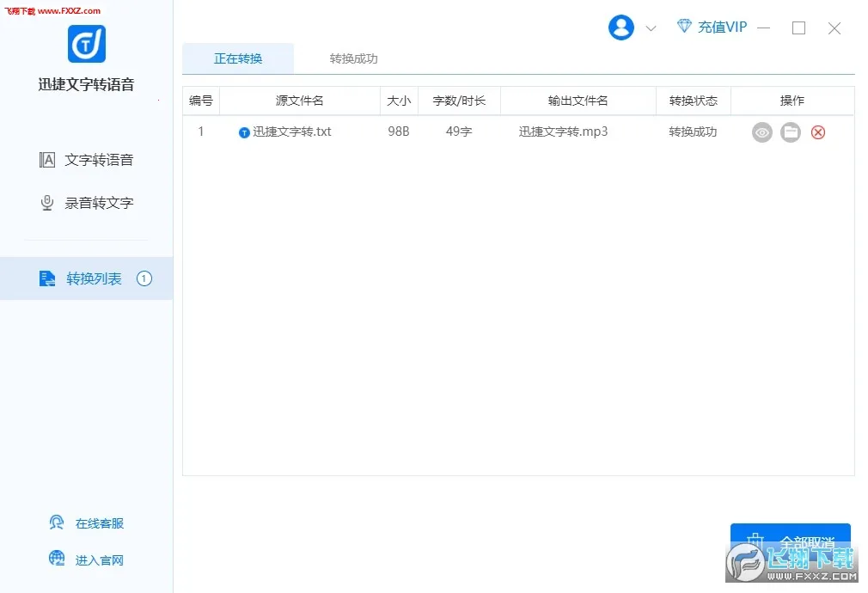The image size is (868, 593).
Task: Delete the 迅捷文字转.txt row with red X
Action: [818, 132]
